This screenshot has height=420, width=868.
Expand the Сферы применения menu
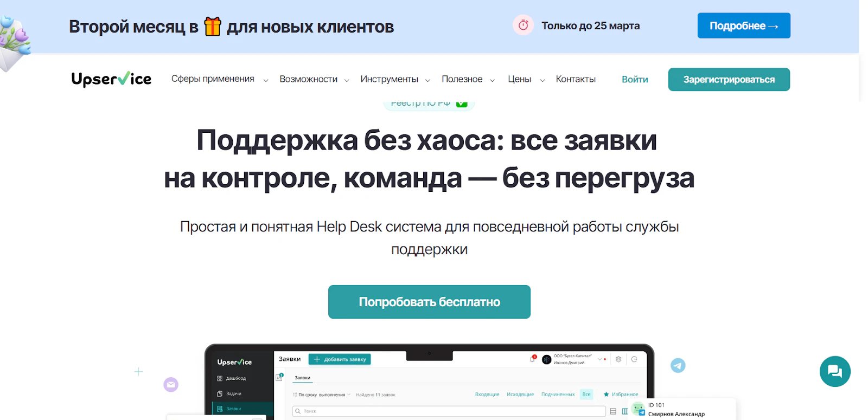(x=220, y=79)
